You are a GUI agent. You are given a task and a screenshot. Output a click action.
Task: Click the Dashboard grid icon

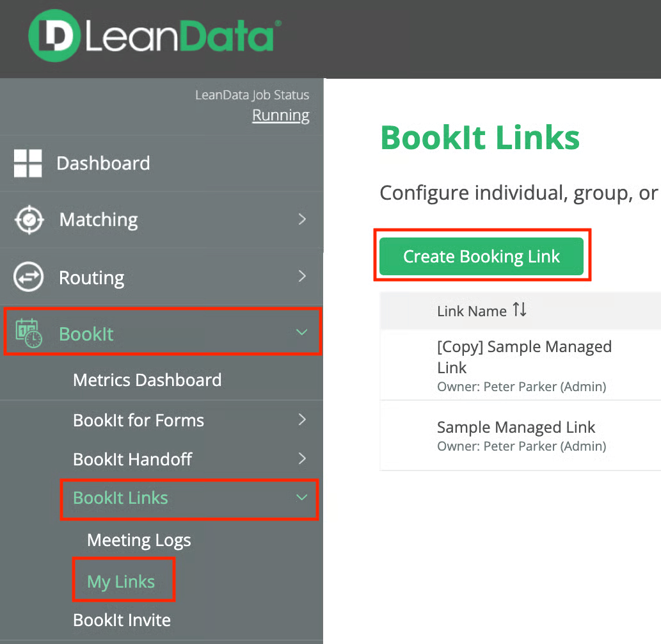click(x=28, y=163)
